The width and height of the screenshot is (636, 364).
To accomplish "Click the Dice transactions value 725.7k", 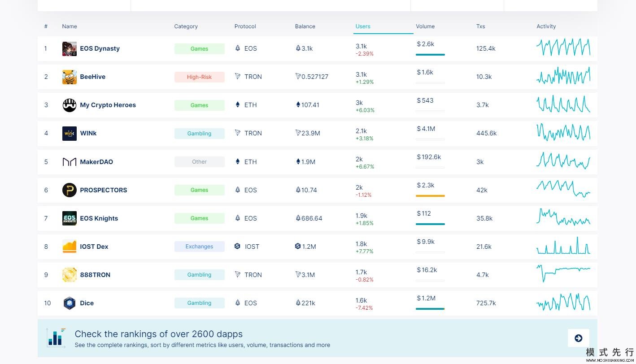I will pos(486,303).
